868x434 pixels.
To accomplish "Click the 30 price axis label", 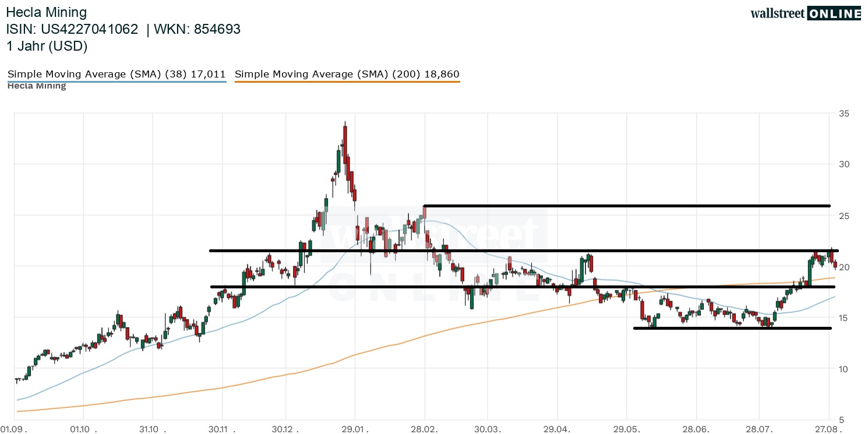I will (843, 164).
